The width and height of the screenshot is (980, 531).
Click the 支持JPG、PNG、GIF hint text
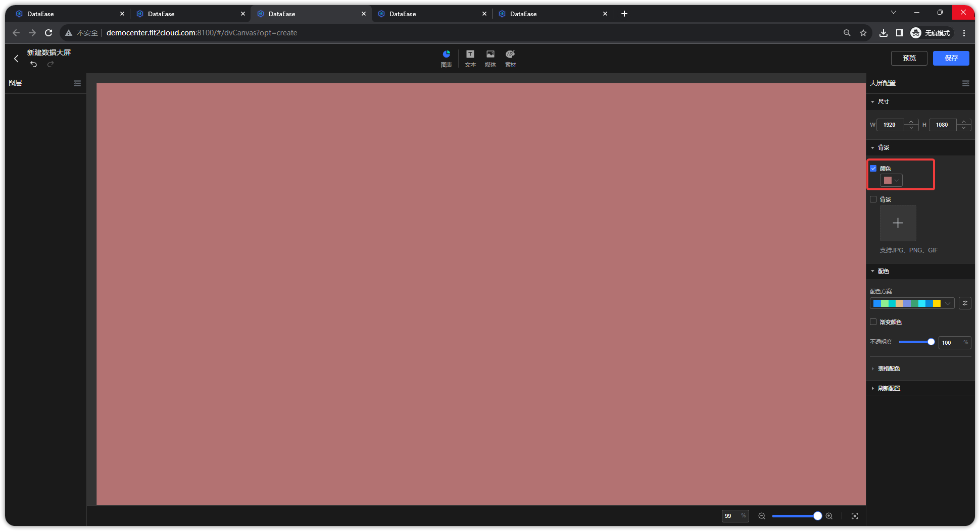[908, 250]
